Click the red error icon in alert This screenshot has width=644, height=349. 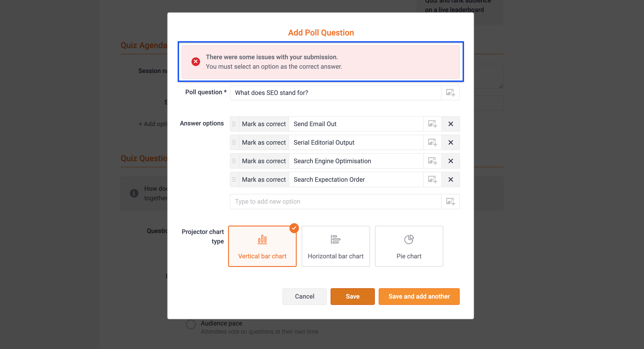coord(196,61)
